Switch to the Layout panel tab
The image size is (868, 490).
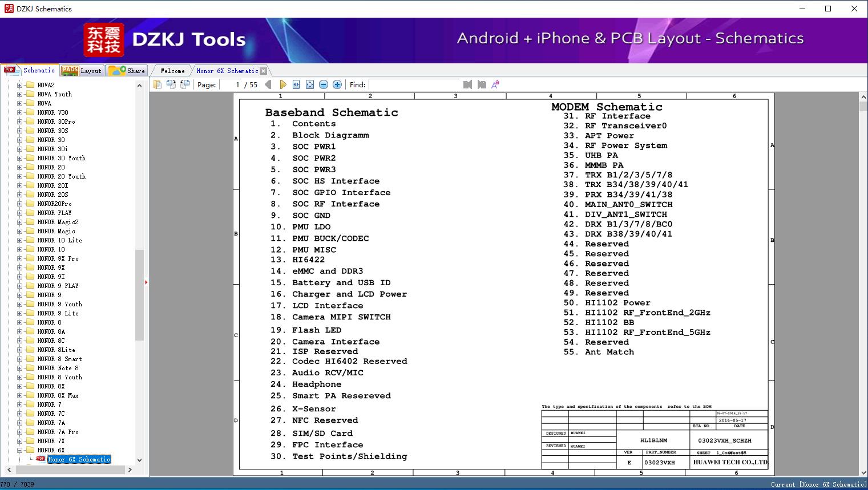point(81,71)
